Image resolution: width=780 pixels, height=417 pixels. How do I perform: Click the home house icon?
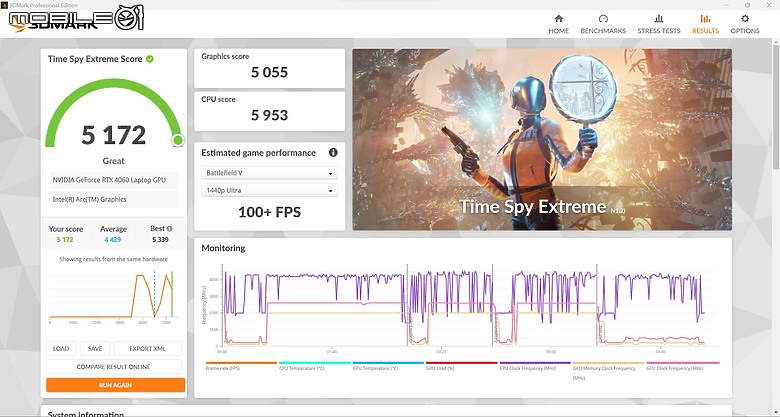click(x=559, y=19)
